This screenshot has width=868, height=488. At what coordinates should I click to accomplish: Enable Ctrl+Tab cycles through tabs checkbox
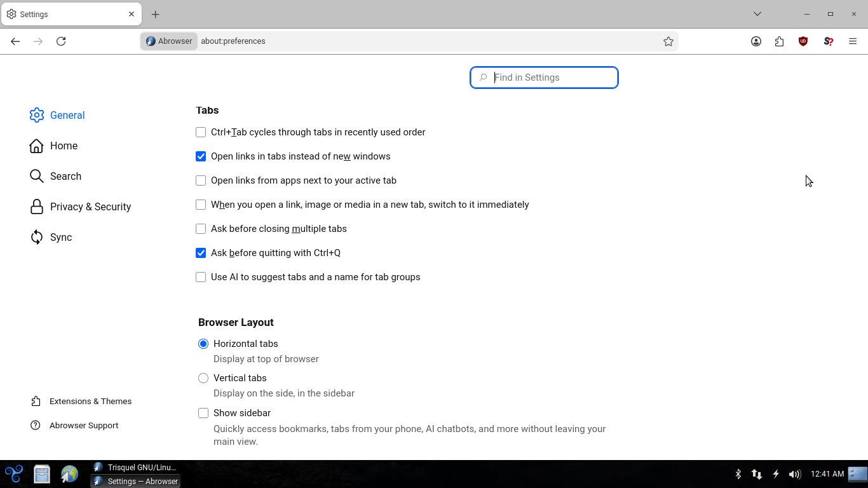click(201, 132)
